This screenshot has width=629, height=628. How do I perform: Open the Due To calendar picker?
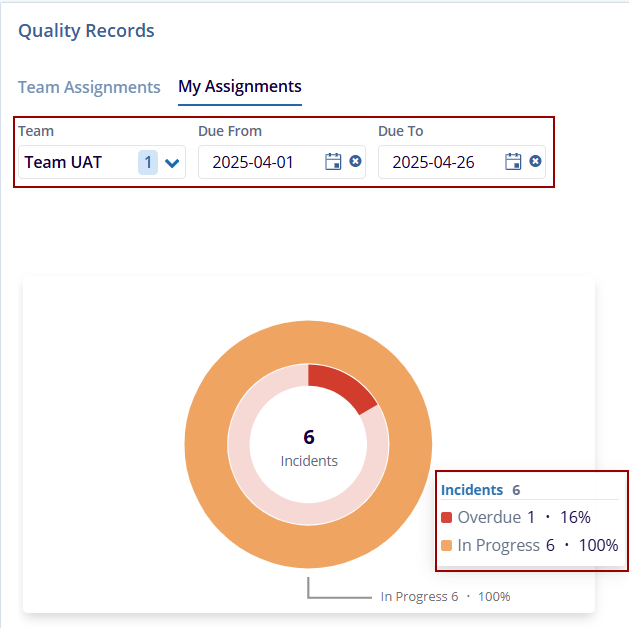[513, 162]
